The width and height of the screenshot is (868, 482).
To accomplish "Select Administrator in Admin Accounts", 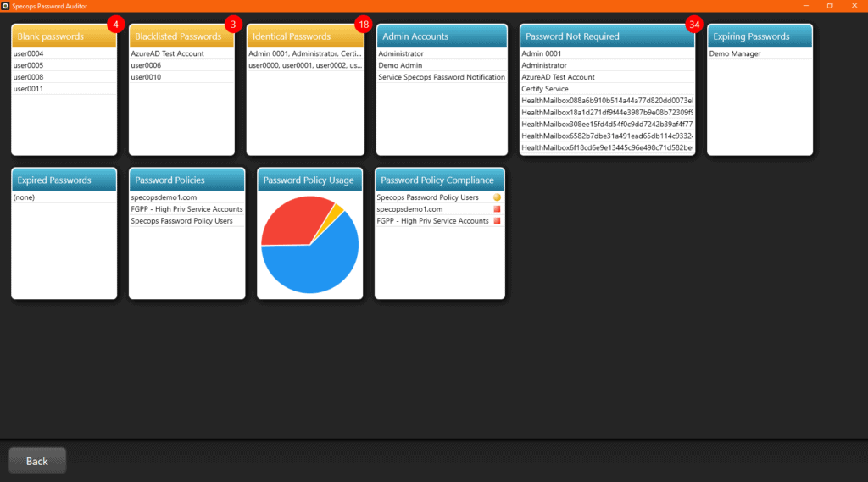I will pyautogui.click(x=442, y=53).
